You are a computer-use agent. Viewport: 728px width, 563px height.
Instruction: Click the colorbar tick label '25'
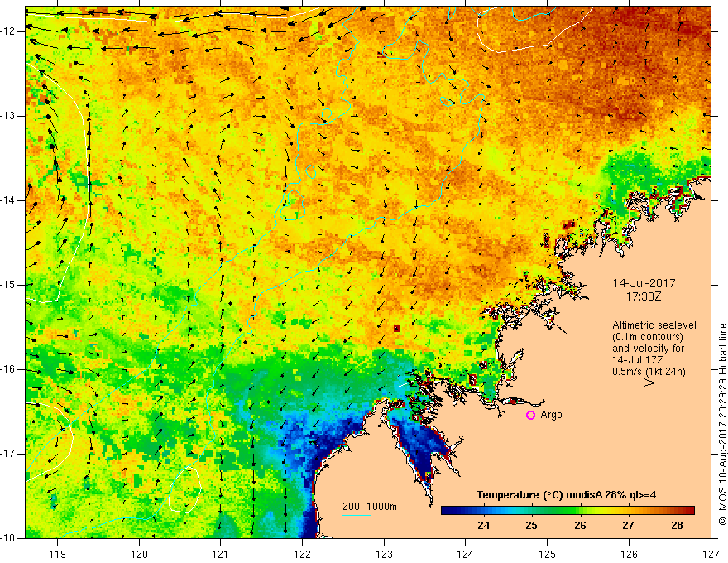click(x=532, y=526)
